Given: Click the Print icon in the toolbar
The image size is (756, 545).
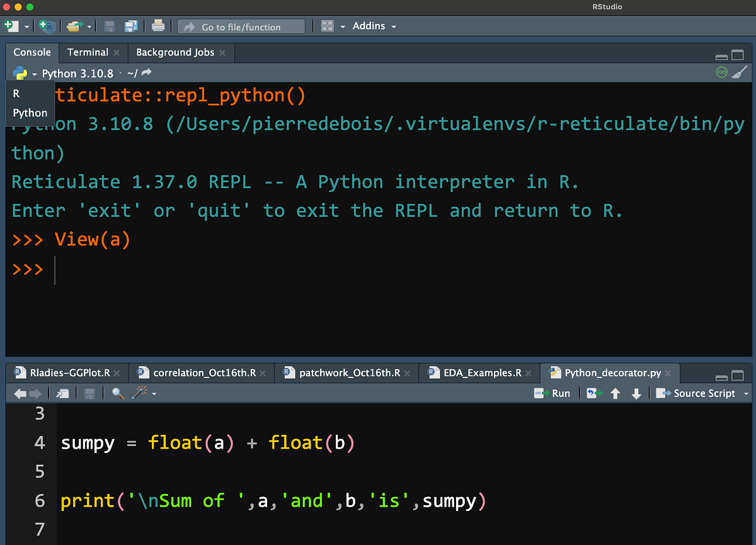Looking at the screenshot, I should (158, 26).
